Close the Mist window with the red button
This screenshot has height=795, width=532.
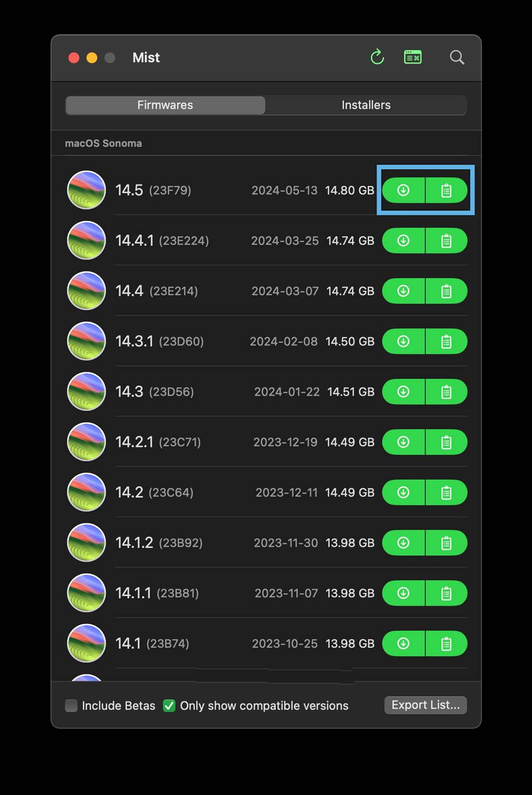tap(74, 58)
